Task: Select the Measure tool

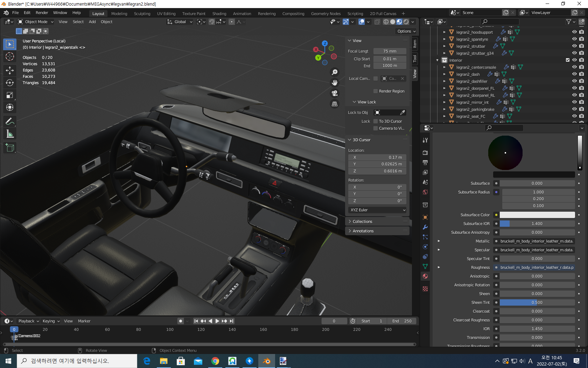Action: [10, 134]
